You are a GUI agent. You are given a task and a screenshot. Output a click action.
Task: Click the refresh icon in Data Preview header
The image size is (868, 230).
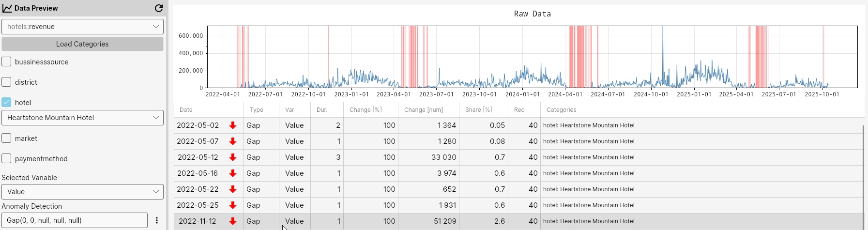158,8
